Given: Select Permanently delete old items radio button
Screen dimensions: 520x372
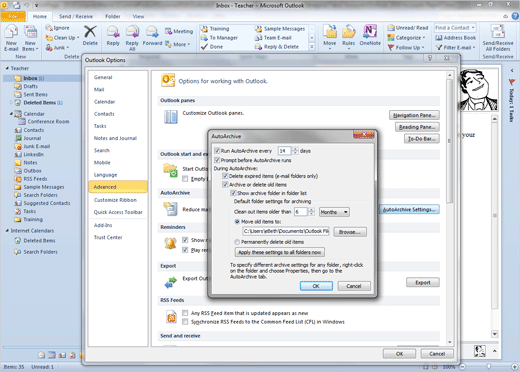Looking at the screenshot, I should tap(237, 242).
